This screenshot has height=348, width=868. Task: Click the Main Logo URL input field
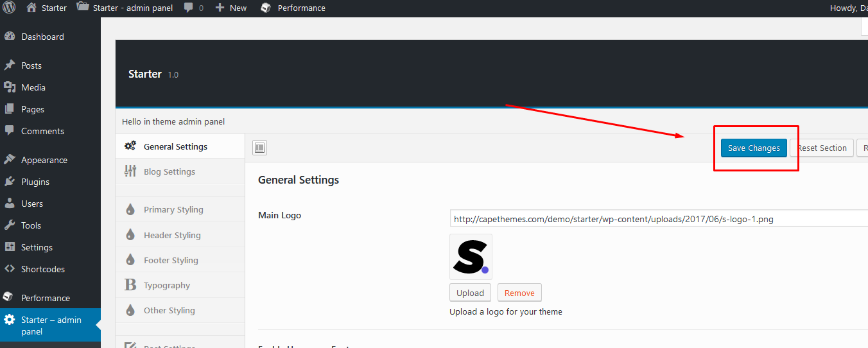point(659,219)
